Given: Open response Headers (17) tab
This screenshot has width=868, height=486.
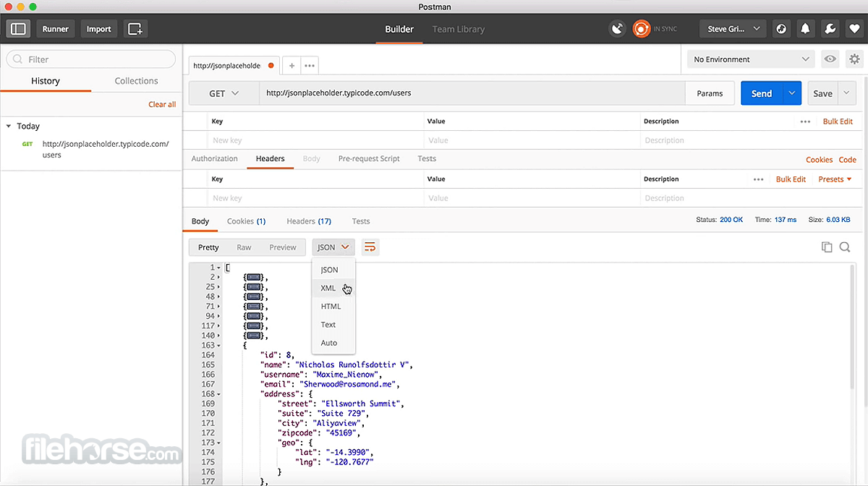Looking at the screenshot, I should pos(309,221).
